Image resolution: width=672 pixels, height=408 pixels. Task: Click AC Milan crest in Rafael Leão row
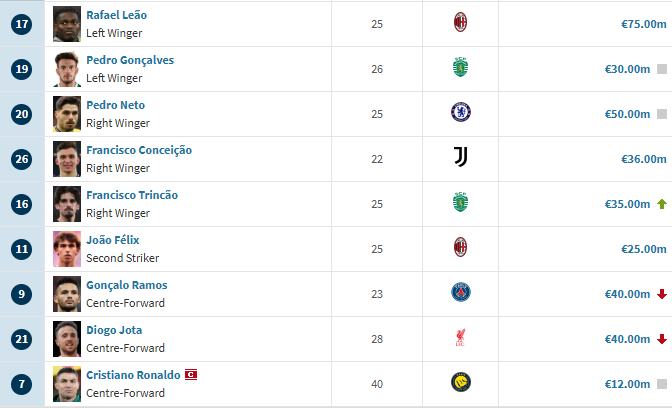[x=460, y=22]
